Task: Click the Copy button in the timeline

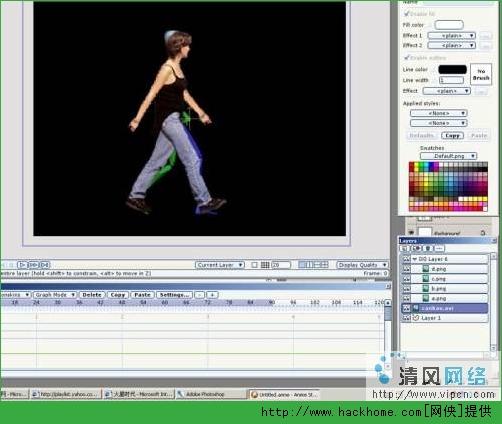Action: [118, 295]
